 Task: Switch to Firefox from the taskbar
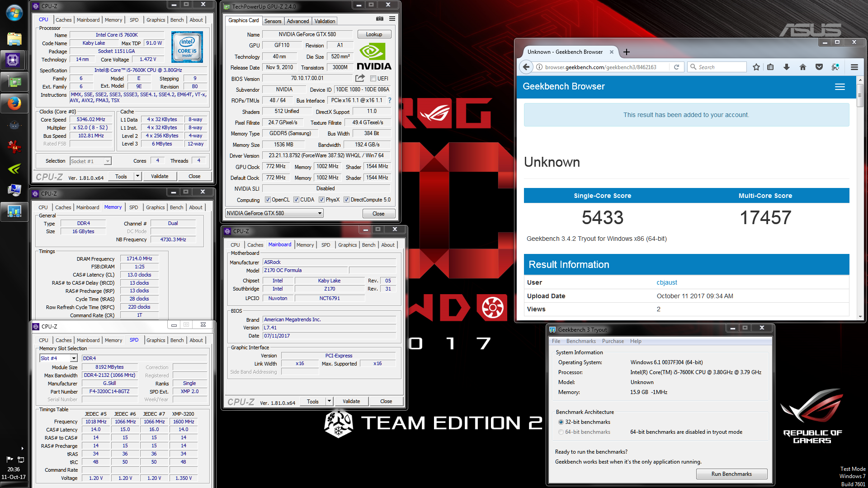click(14, 103)
